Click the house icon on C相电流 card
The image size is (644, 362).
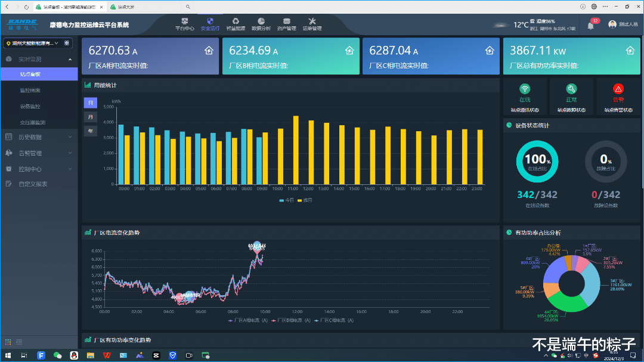(490, 51)
